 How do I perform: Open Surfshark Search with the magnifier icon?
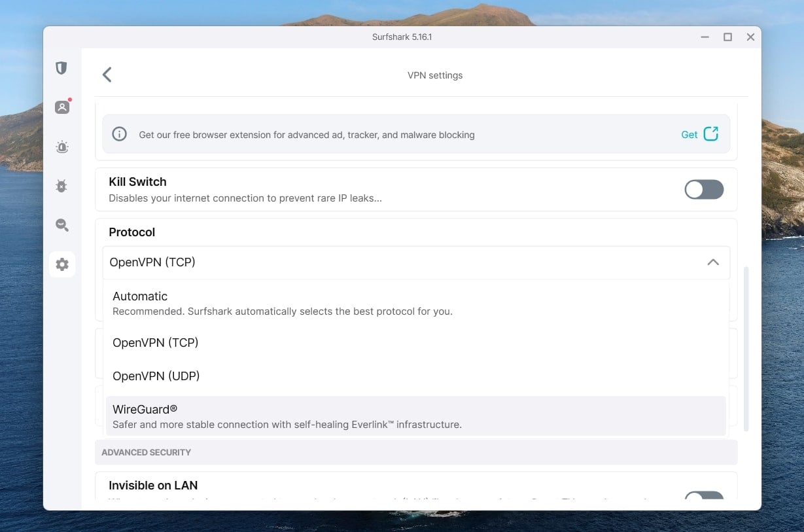pyautogui.click(x=61, y=225)
